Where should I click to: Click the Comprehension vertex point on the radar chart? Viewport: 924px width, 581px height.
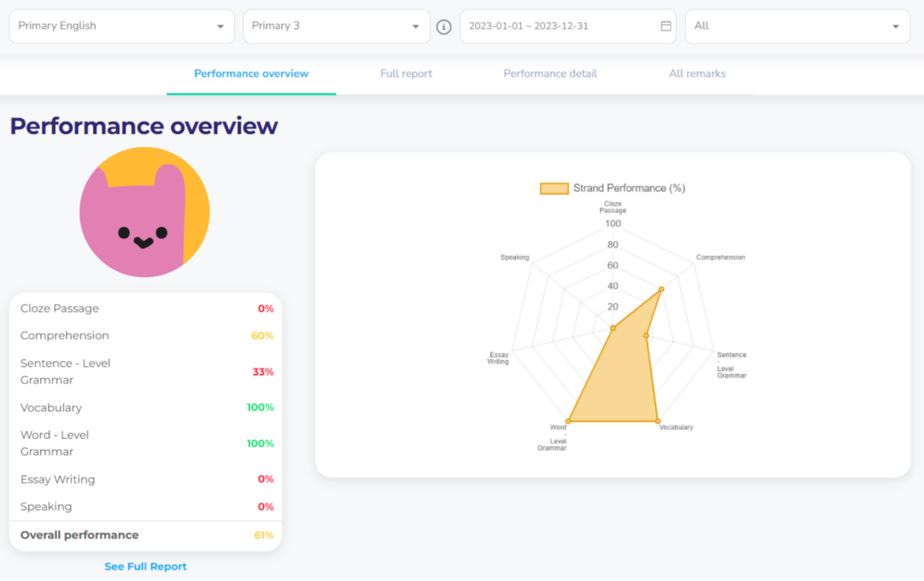coord(661,288)
